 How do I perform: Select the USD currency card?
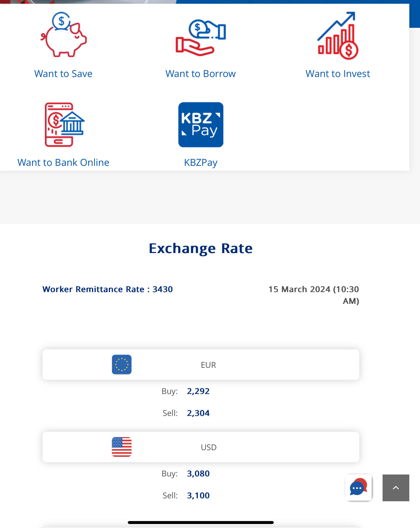(209, 447)
